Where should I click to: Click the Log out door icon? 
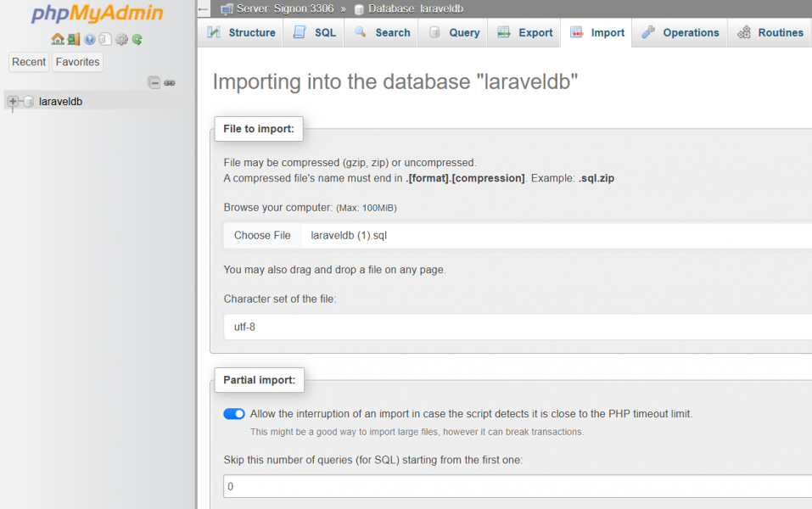(73, 39)
